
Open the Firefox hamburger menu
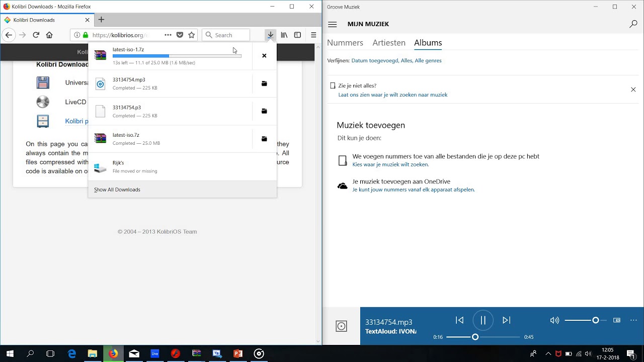pyautogui.click(x=313, y=35)
